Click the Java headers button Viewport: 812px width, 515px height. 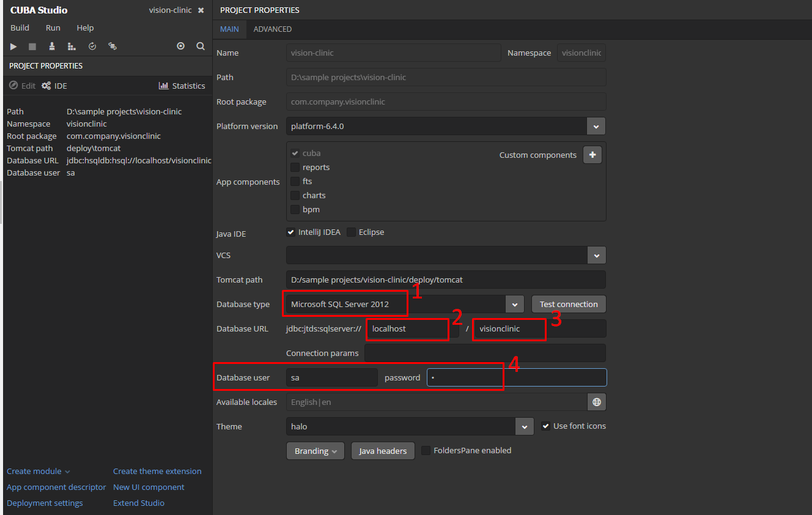tap(383, 451)
